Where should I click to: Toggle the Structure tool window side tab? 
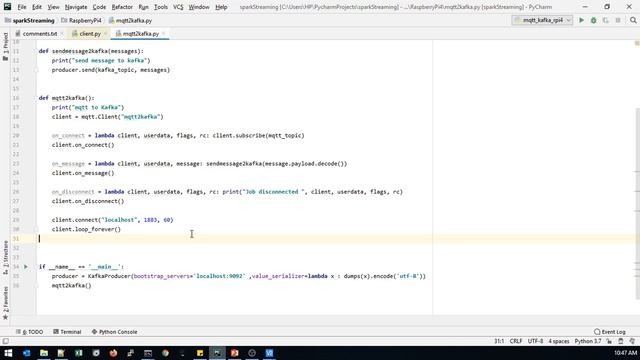(x=5, y=257)
